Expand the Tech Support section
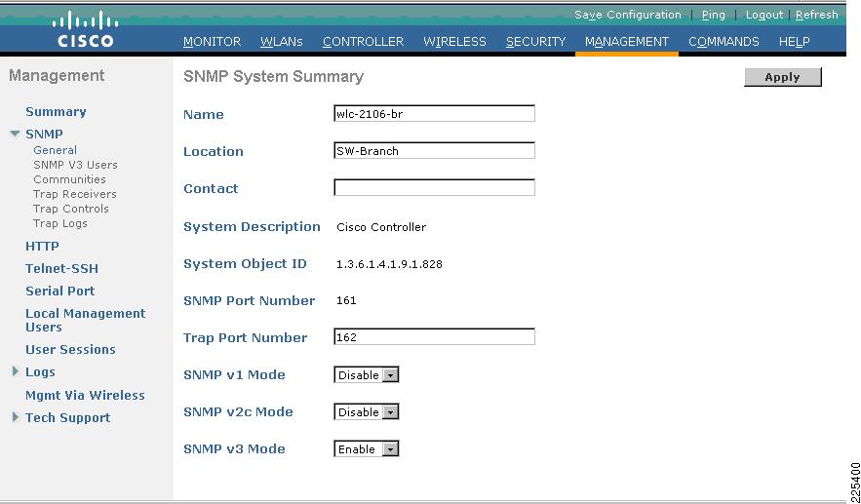The height and width of the screenshot is (504, 861). 16,417
